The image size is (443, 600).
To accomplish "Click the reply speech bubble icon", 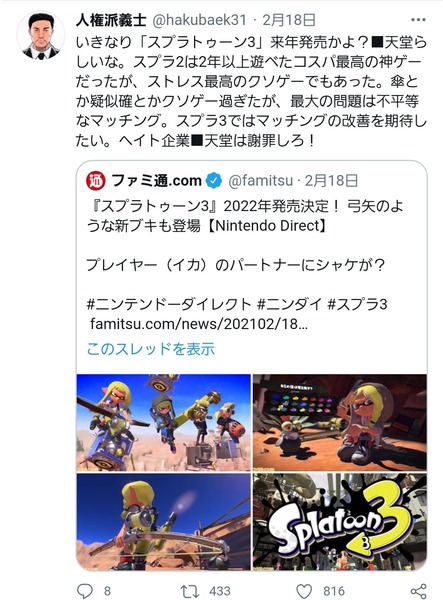I will [85, 591].
